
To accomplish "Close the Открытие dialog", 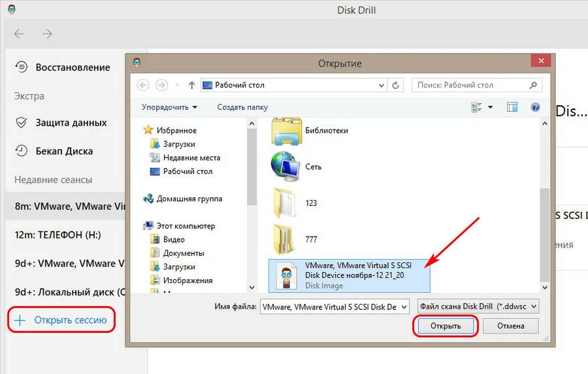I will pos(541,60).
